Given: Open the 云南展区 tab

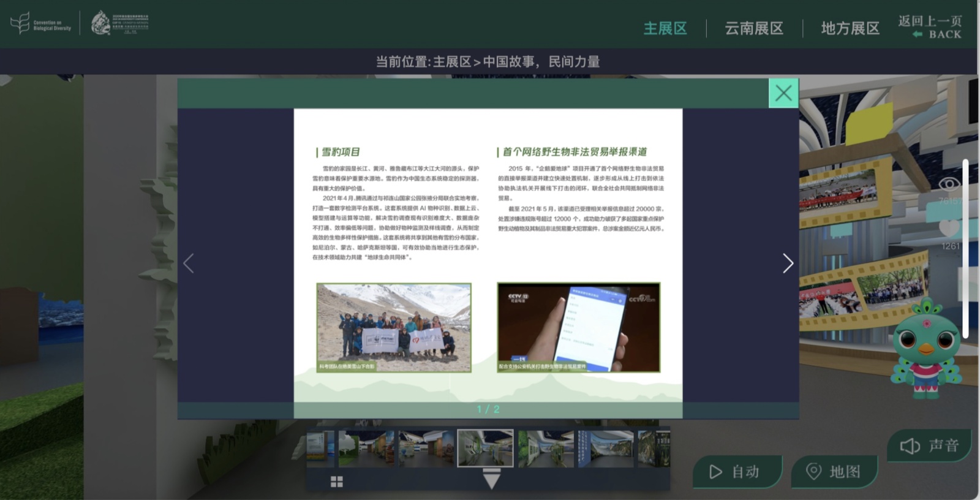Looking at the screenshot, I should click(x=754, y=28).
